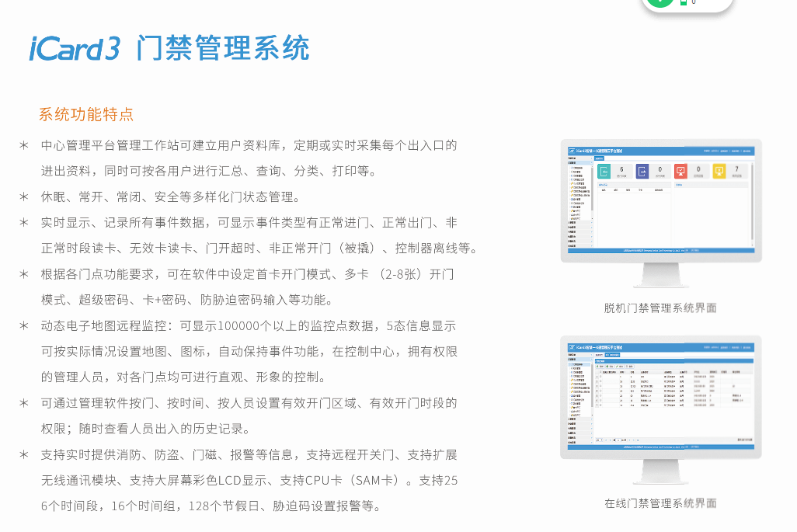The image size is (797, 532).
Task: Click the rightmost header link in the offline interface
Action: click(x=747, y=151)
